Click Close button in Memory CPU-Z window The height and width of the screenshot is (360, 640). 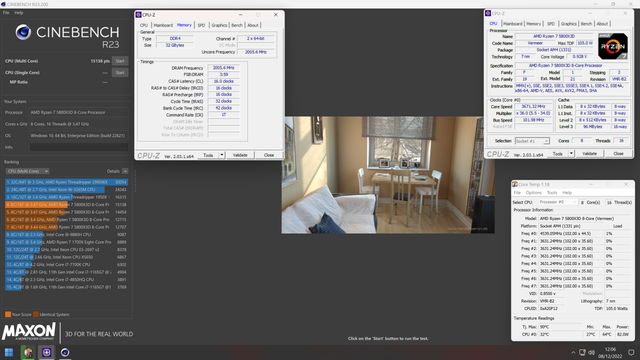269,155
